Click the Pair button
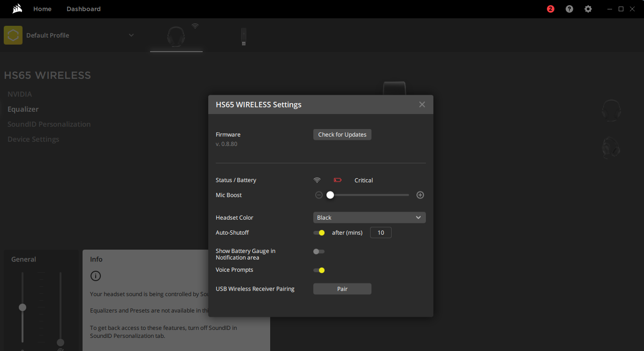Image resolution: width=644 pixels, height=351 pixels. tap(342, 289)
